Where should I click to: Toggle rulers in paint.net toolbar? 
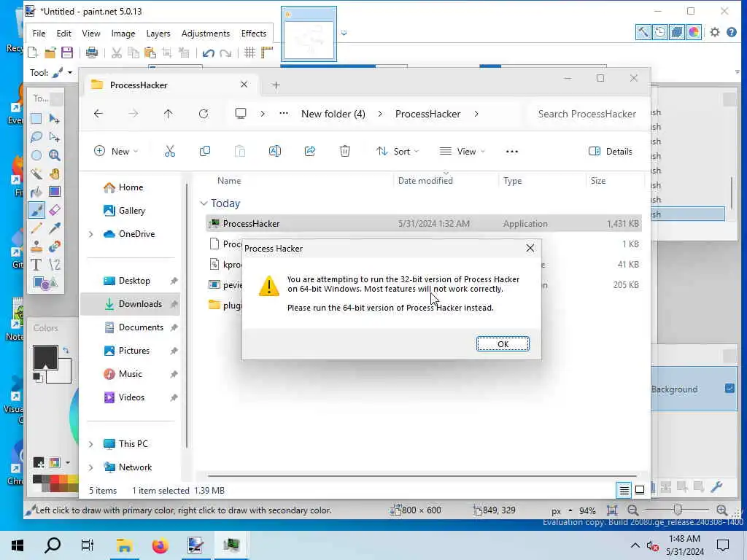tap(267, 52)
